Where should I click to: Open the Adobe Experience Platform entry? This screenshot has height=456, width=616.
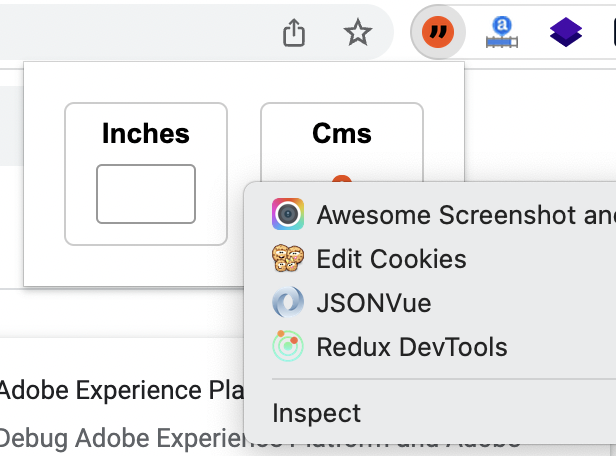point(121,390)
